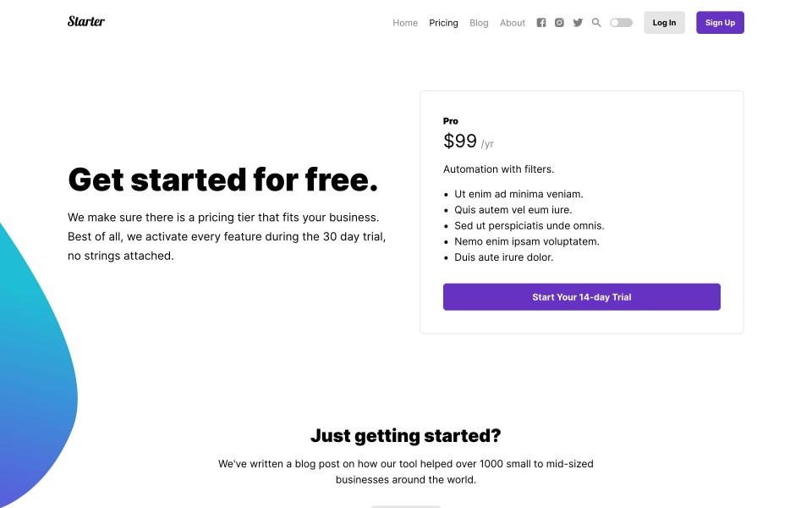Click the Pro plan title
This screenshot has width=812, height=508.
pos(451,121)
